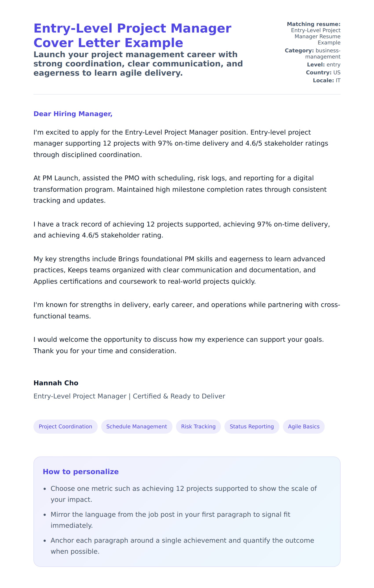374x588 pixels.
Task: Click the paragraph beginning 'At PM Launch'
Action: tap(180, 189)
